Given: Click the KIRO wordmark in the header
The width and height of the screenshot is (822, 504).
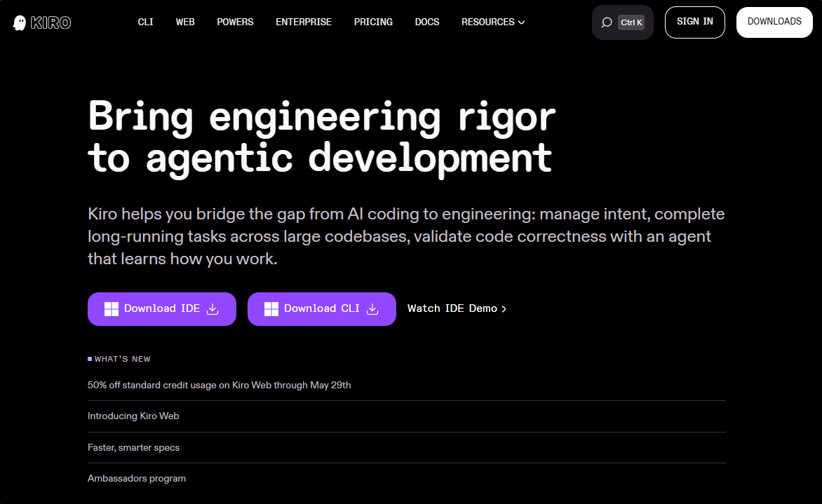Looking at the screenshot, I should point(50,22).
